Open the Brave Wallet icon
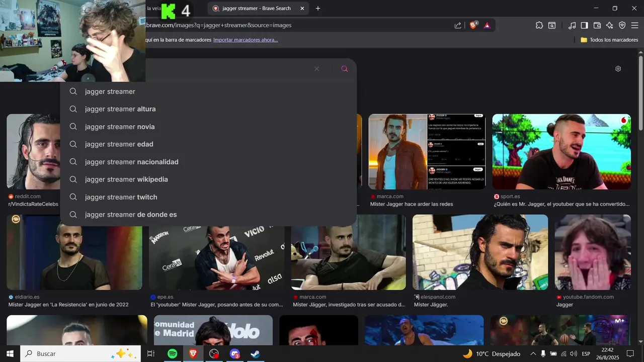This screenshot has width=644, height=362. click(597, 25)
